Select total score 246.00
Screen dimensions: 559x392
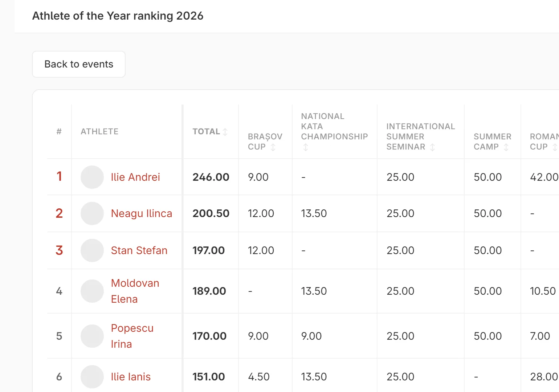[x=211, y=177]
